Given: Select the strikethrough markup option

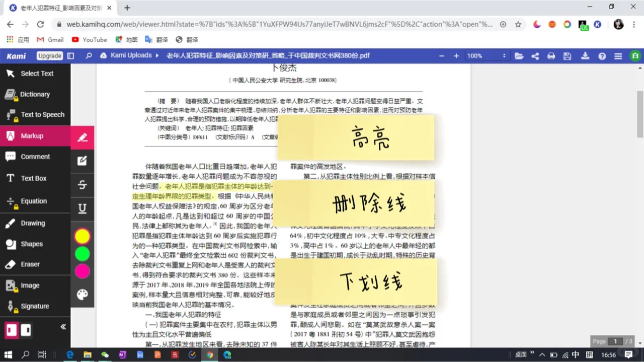Looking at the screenshot, I should click(82, 185).
